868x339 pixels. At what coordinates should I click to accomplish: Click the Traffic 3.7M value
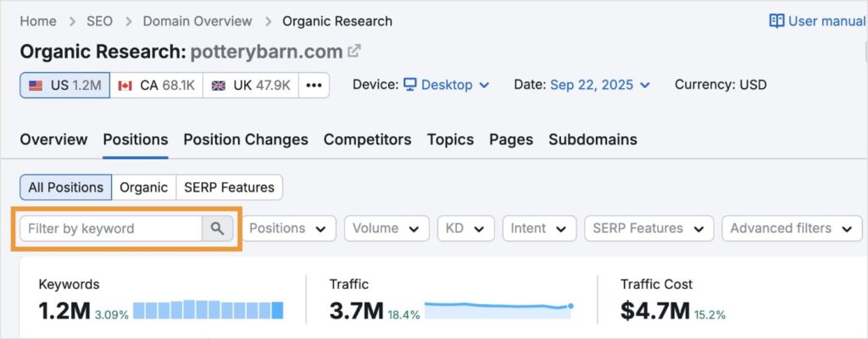point(356,311)
